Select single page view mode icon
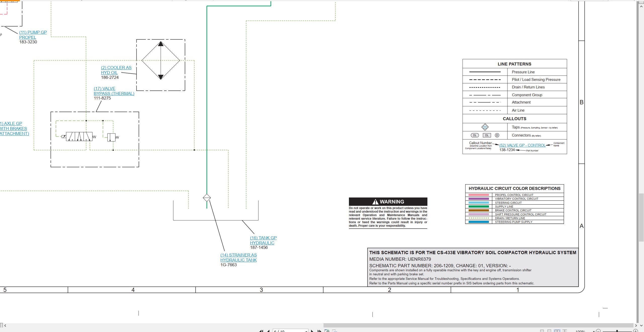Screen dimensions: 644x332 [542, 331]
